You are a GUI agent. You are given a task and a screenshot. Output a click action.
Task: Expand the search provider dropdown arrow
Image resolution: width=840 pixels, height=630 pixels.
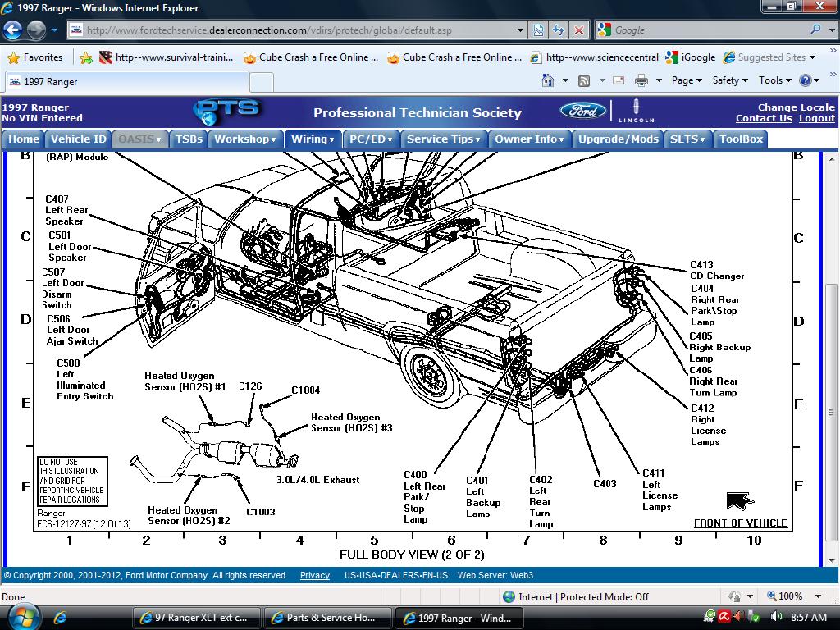[x=832, y=30]
